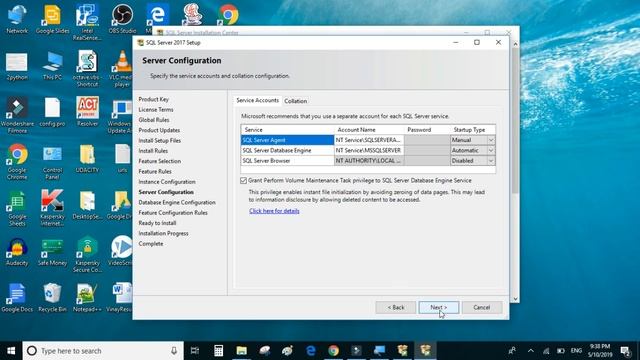Select the This PC desktop icon
640x360 pixels.
coord(52,65)
